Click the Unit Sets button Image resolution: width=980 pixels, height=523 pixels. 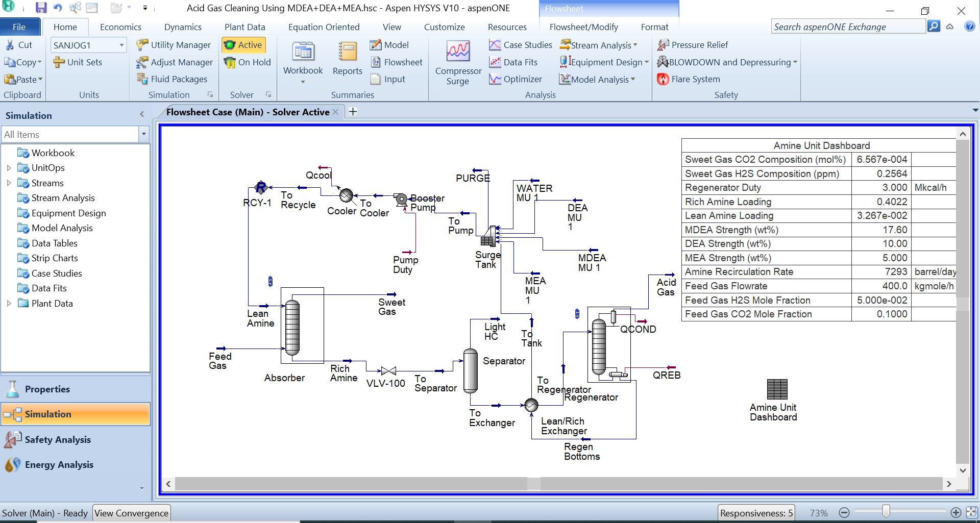(x=78, y=62)
